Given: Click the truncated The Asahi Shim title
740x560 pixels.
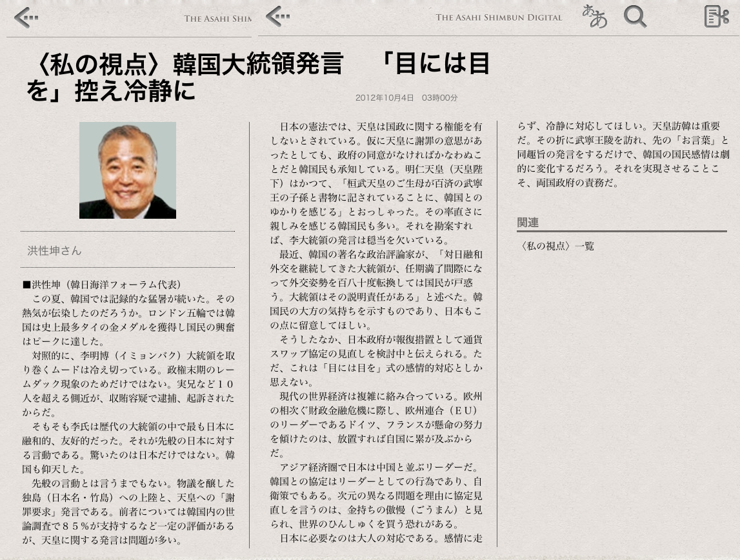Looking at the screenshot, I should pyautogui.click(x=217, y=18).
